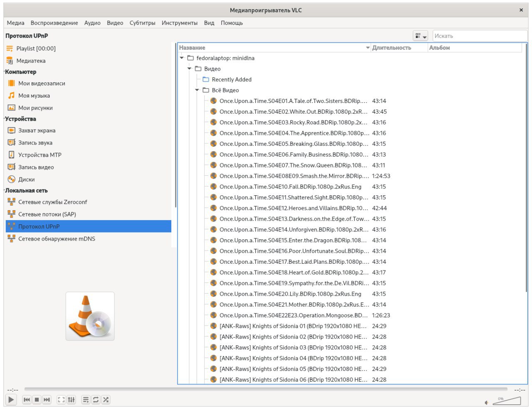Click the sidebar vertical scrollbar
The width and height of the screenshot is (532, 410).
point(175,125)
